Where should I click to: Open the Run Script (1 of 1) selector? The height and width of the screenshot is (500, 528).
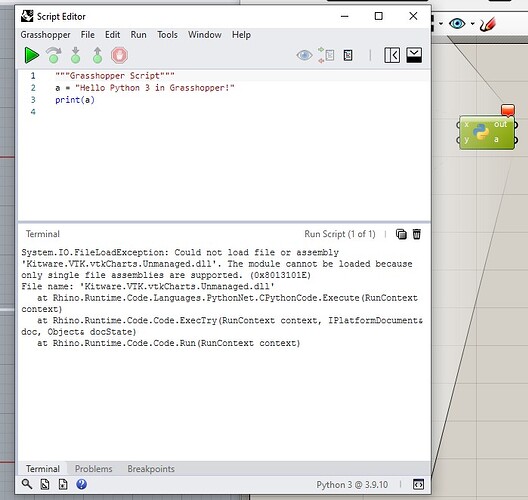click(x=340, y=234)
